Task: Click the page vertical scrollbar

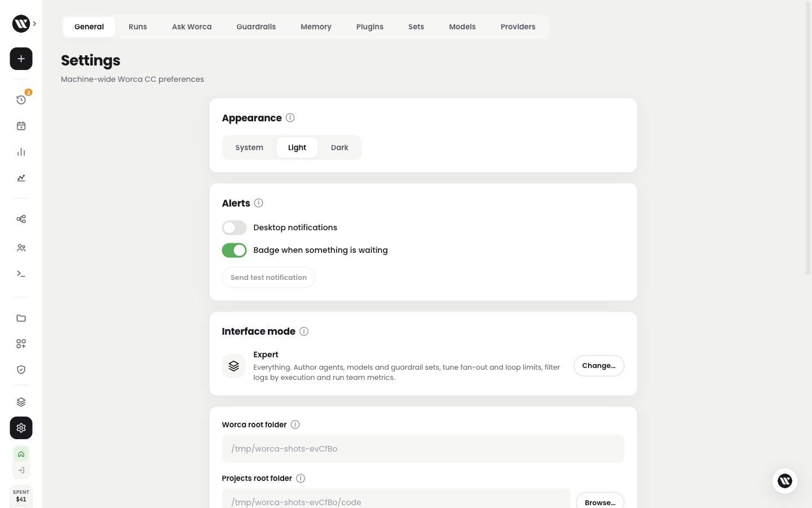Action: [808, 138]
